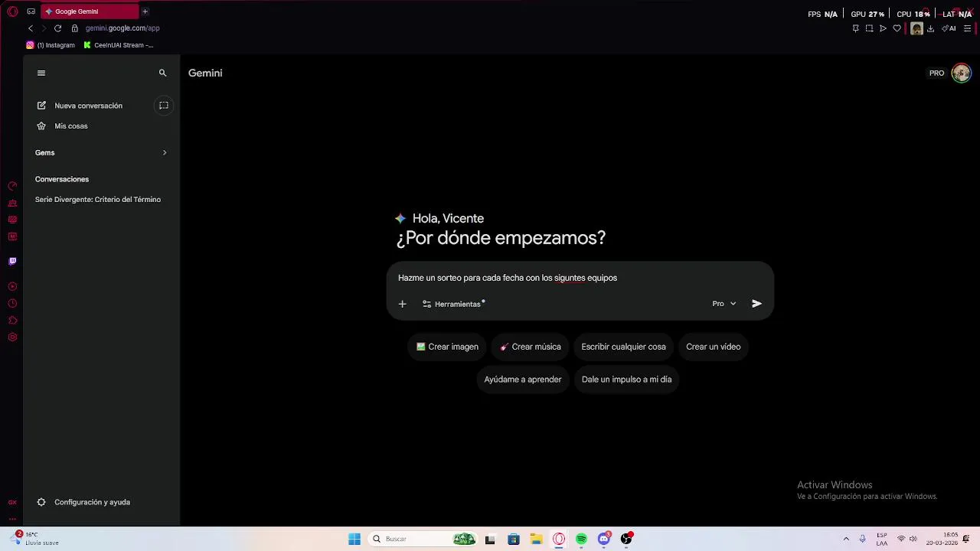Open the Opera player flow icon
This screenshot has height=551, width=980.
[x=883, y=28]
